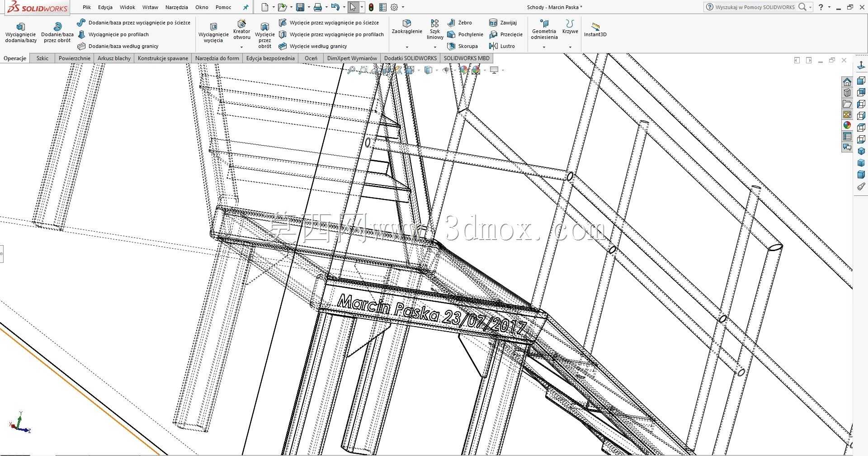
Task: Switch to Arkusz blachy tab
Action: pyautogui.click(x=114, y=58)
